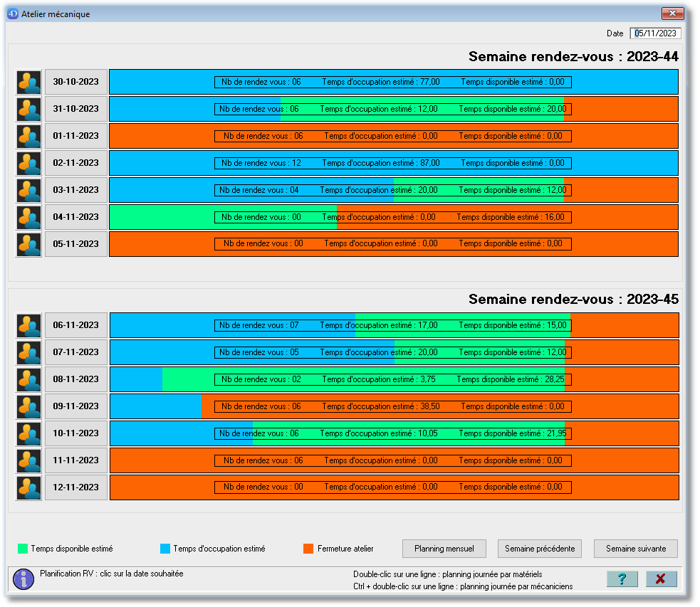Select date button 01-11-2023

76,136
